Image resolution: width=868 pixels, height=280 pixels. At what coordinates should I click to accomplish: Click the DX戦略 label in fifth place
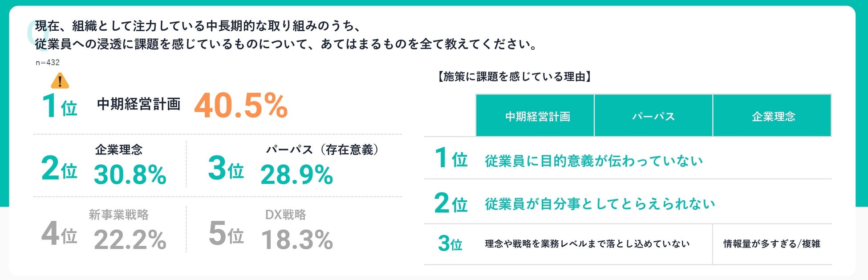[x=285, y=215]
